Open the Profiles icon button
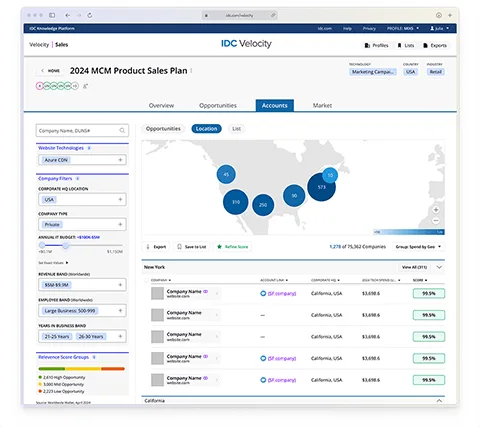The width and height of the screenshot is (480, 427). (376, 45)
